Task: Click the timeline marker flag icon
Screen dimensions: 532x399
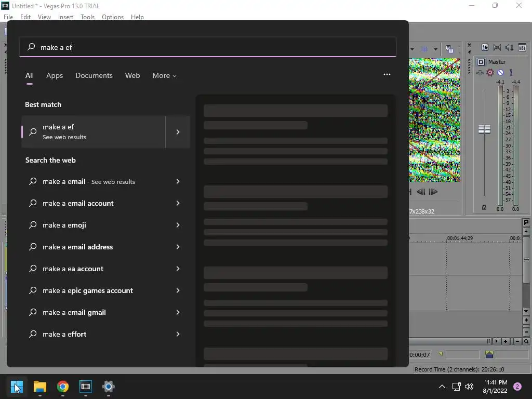Action: click(526, 222)
